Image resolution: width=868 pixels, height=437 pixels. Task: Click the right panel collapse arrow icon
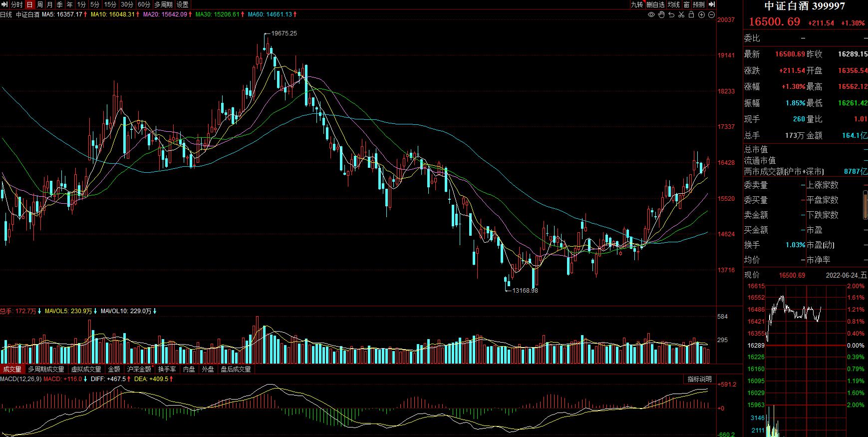click(712, 4)
